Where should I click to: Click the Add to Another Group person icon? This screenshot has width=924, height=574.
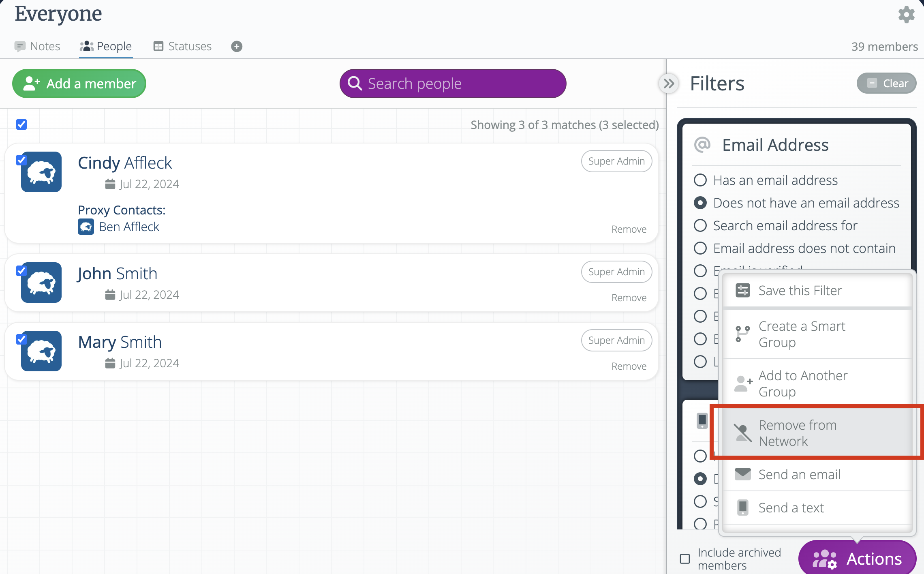[x=742, y=383]
